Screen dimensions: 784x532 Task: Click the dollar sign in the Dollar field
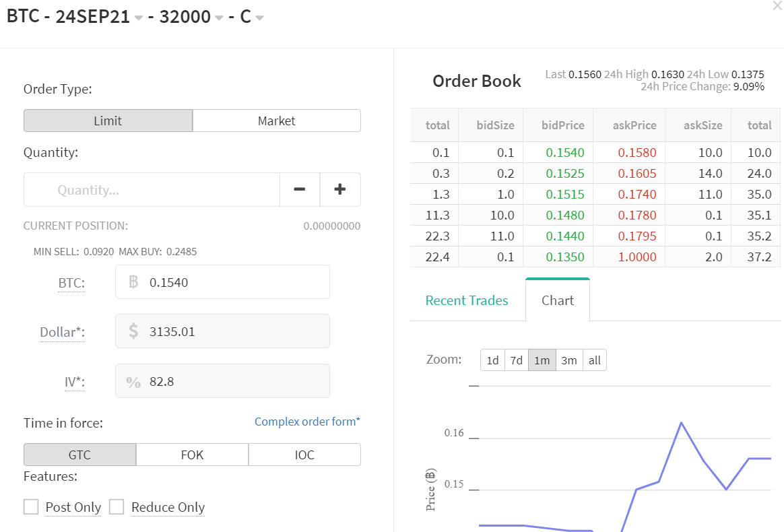click(133, 331)
